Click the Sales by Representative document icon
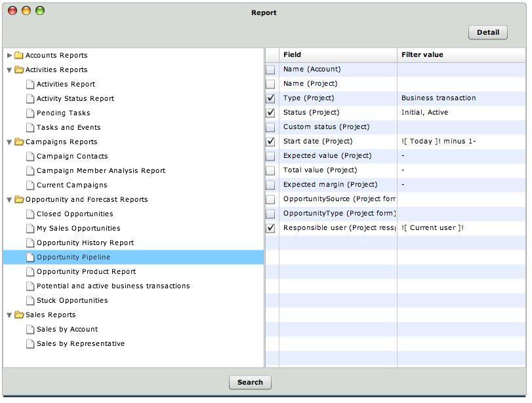Screen dimensions: 532x403 (30, 343)
